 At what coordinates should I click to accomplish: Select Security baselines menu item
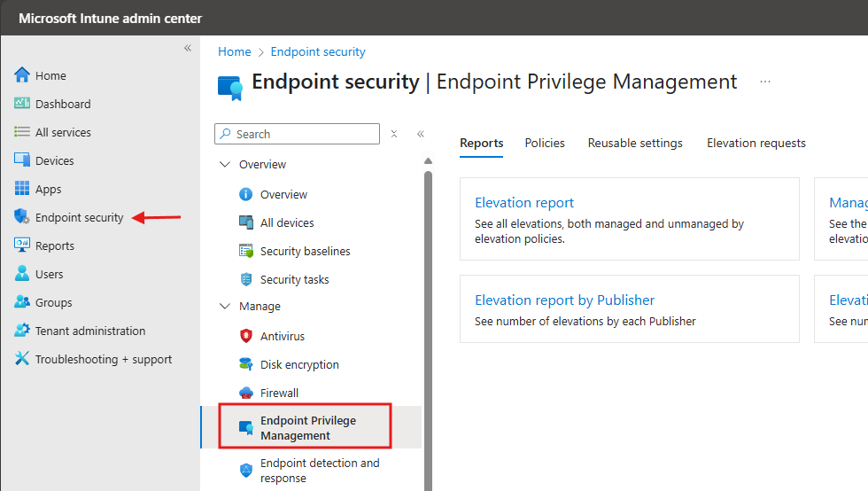tap(305, 251)
